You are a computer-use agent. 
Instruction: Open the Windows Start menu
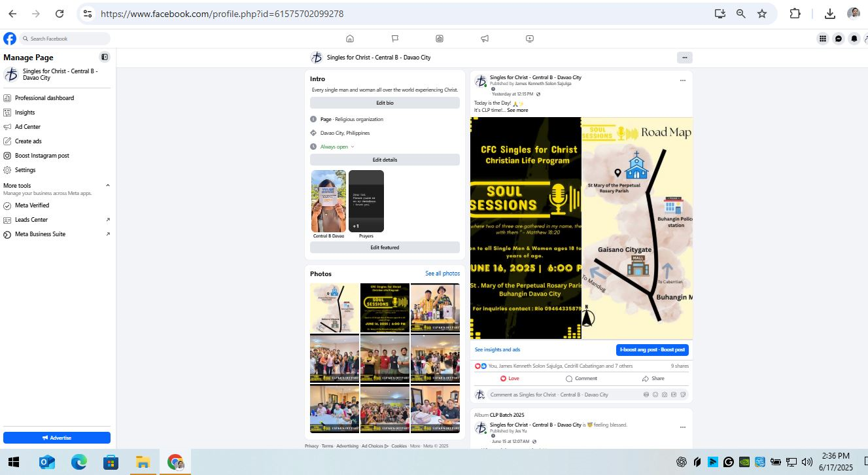(x=13, y=463)
